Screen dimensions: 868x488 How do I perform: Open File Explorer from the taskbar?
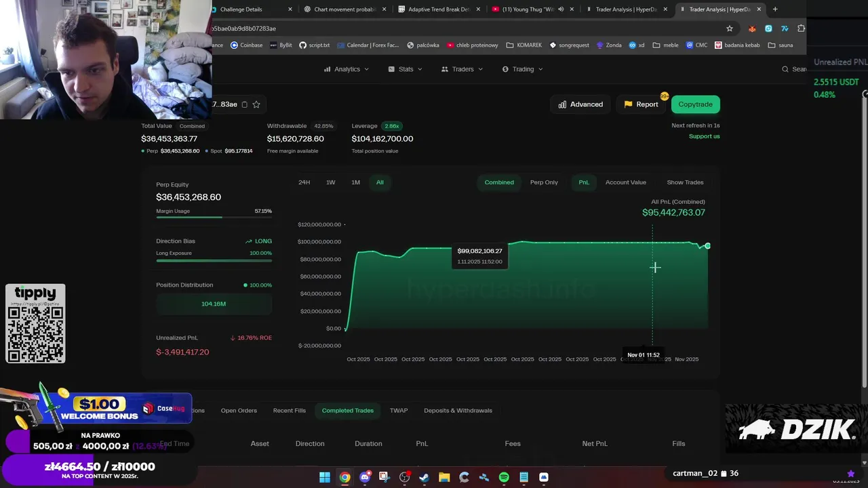[444, 477]
